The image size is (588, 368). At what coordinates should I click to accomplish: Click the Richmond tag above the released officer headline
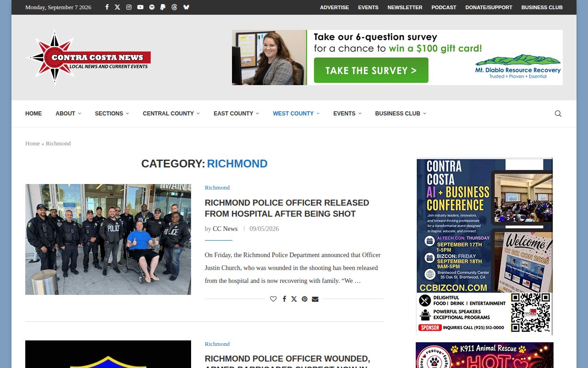[x=217, y=188]
